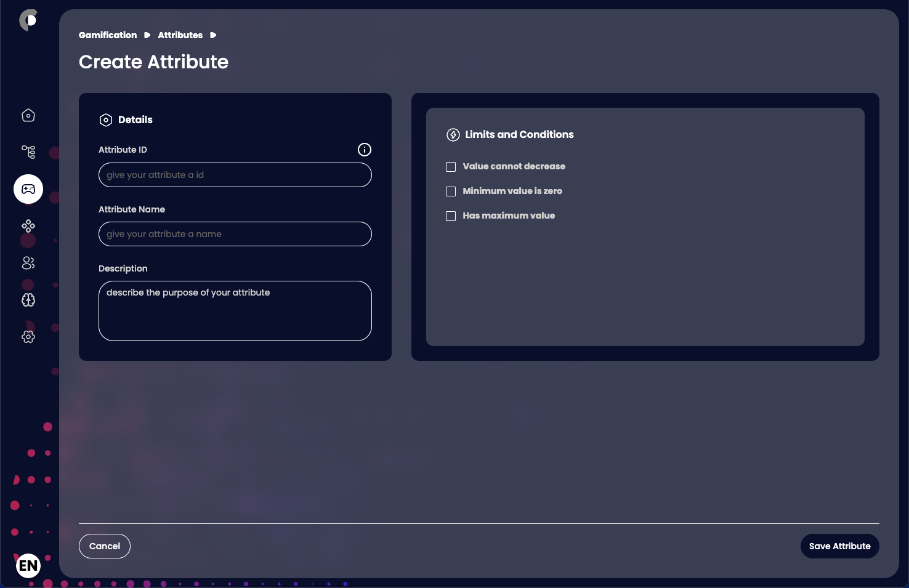This screenshot has width=909, height=588.
Task: Select the workflows tree icon in the sidebar
Action: pos(28,152)
